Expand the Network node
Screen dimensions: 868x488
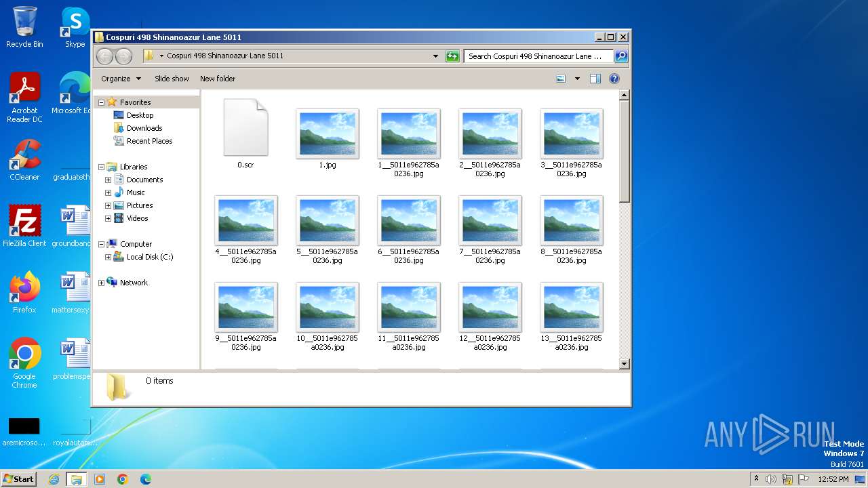[102, 283]
